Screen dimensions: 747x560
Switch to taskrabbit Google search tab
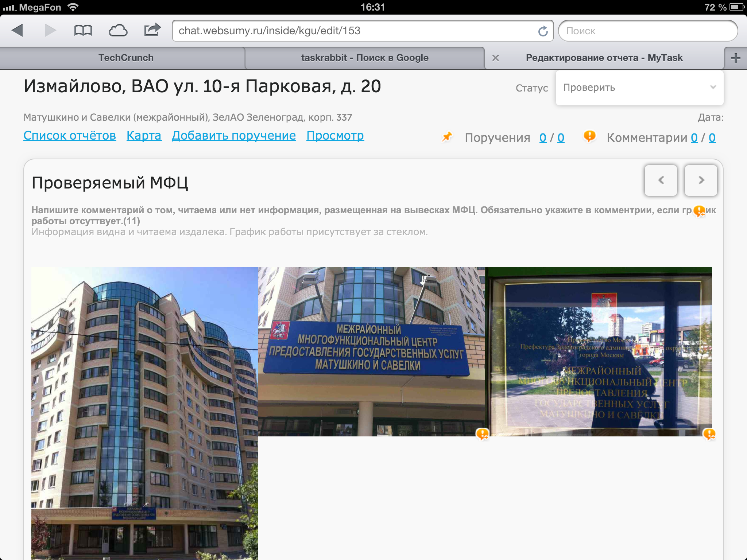[365, 58]
